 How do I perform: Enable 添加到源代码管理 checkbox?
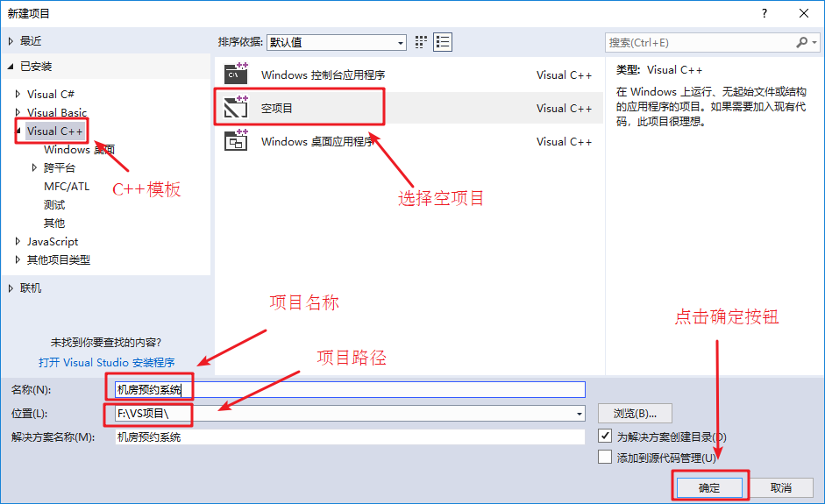pos(604,457)
